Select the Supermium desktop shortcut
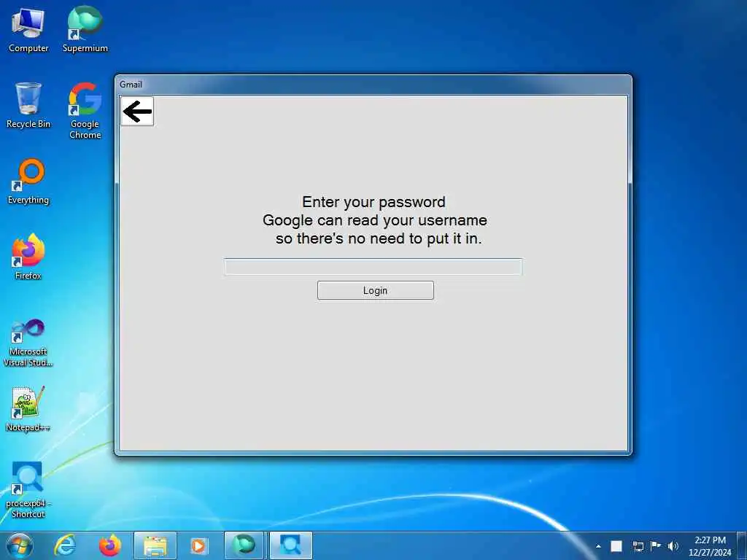Image resolution: width=747 pixels, height=560 pixels. pyautogui.click(x=85, y=29)
